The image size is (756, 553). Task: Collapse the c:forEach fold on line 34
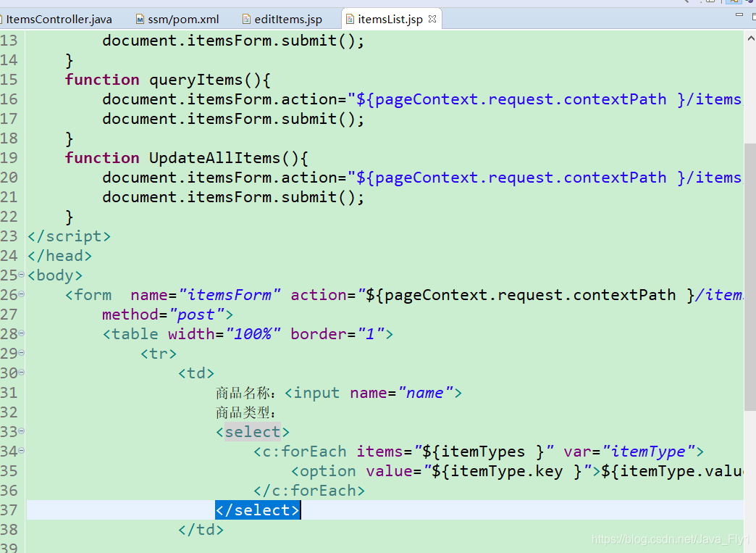tap(21, 451)
